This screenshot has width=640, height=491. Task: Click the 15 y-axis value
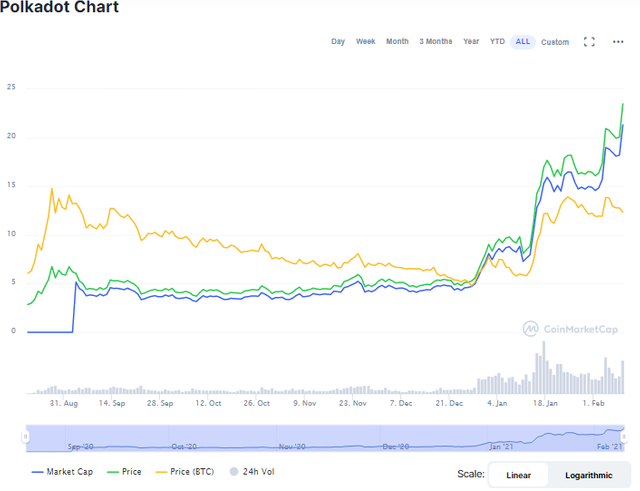pos(11,185)
